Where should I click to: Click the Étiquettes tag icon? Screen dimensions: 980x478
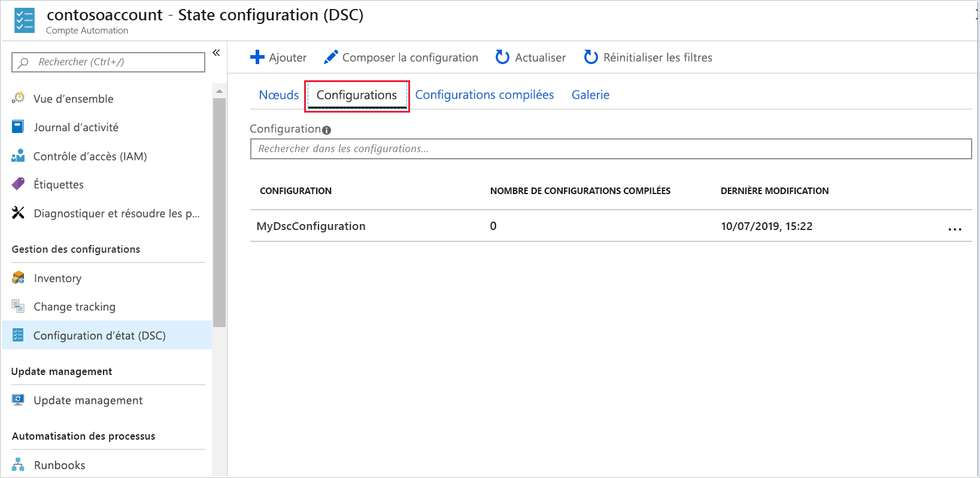click(x=19, y=183)
